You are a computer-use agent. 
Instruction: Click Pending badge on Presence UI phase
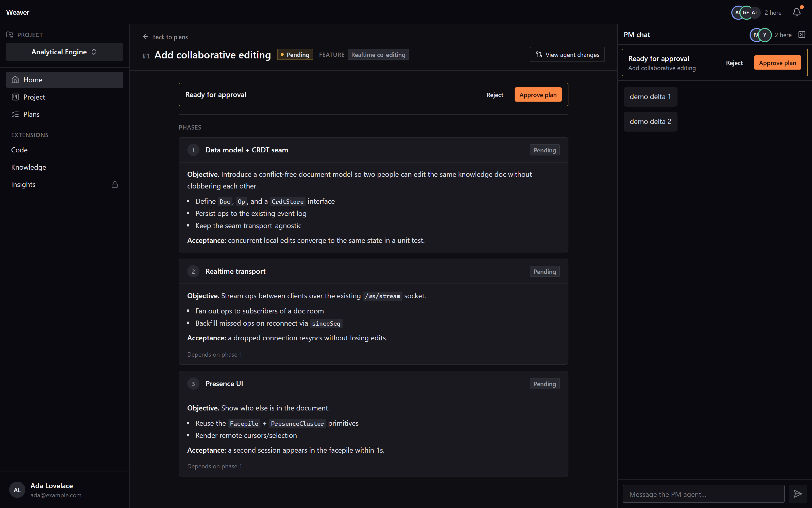pos(545,384)
